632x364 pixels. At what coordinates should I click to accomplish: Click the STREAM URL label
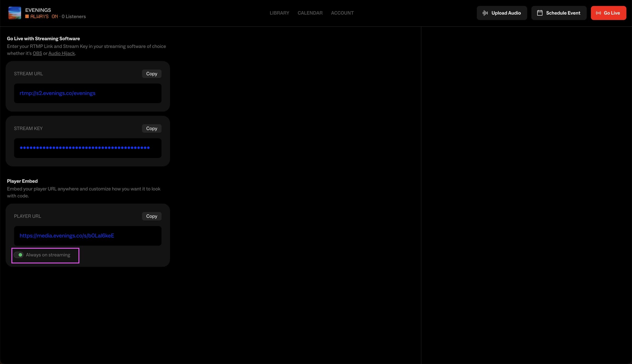coord(28,74)
